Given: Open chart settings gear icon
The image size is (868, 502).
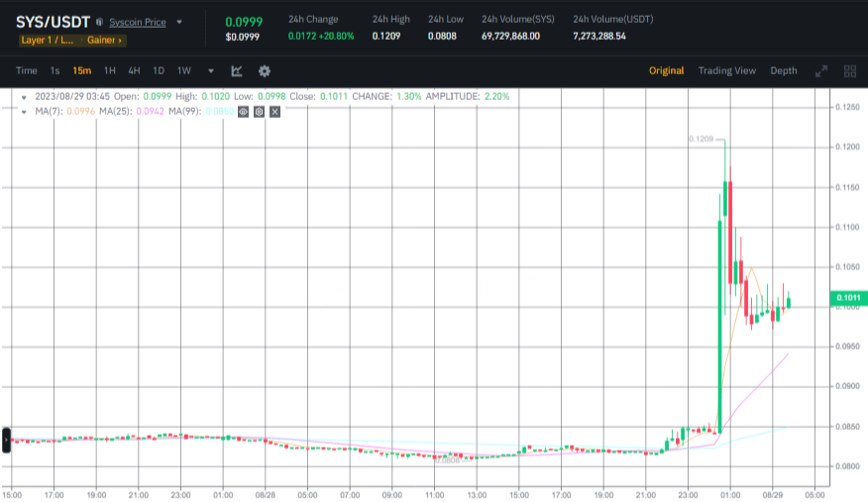Looking at the screenshot, I should tap(265, 70).
